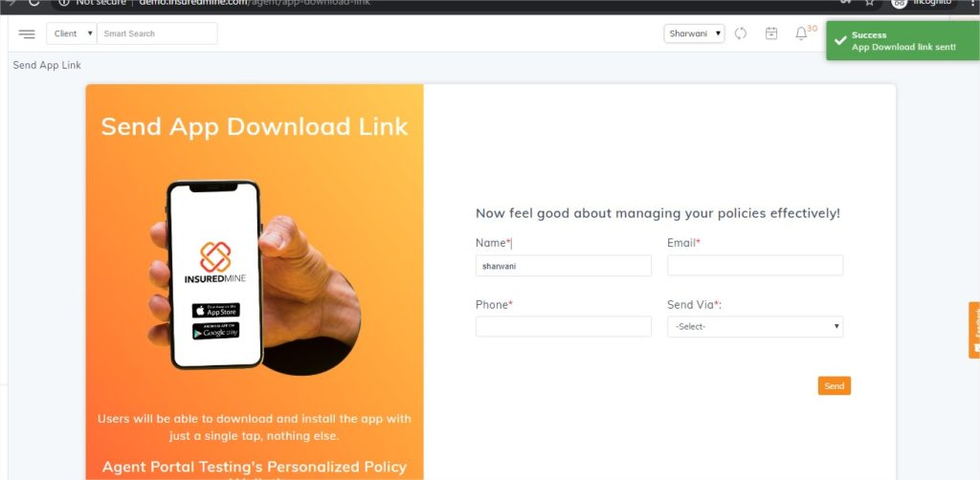Click the Incognito profile icon
Image resolution: width=980 pixels, height=480 pixels.
click(899, 3)
